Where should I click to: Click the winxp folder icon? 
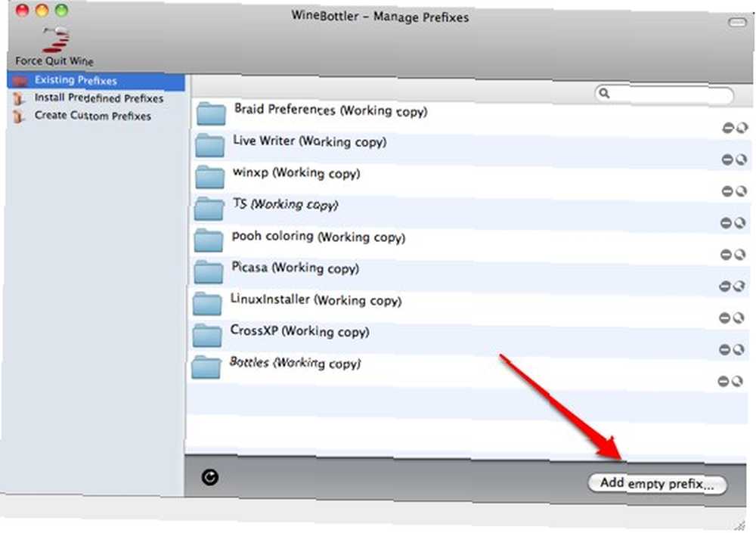209,177
